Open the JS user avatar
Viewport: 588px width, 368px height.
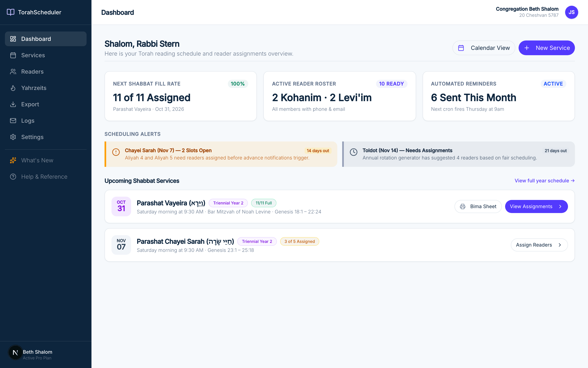point(571,12)
